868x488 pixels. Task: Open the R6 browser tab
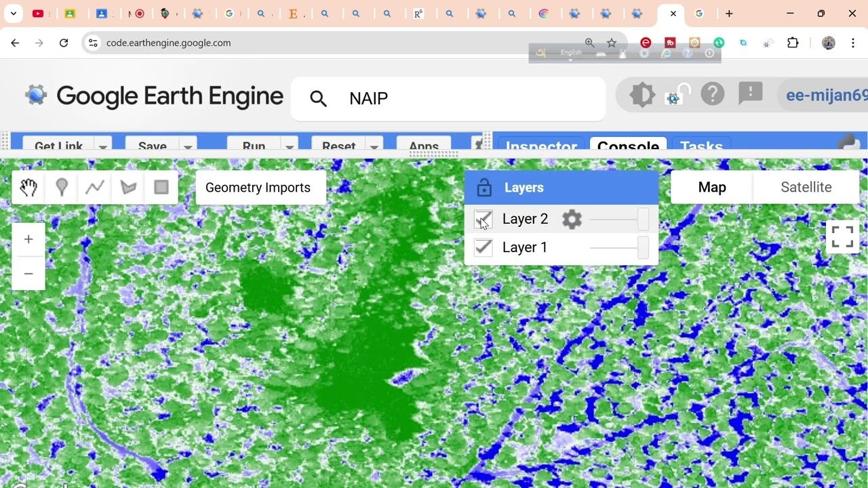(x=419, y=14)
